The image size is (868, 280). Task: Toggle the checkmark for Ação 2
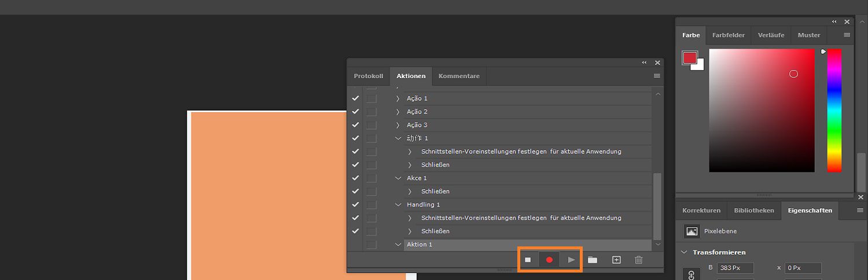tap(355, 112)
